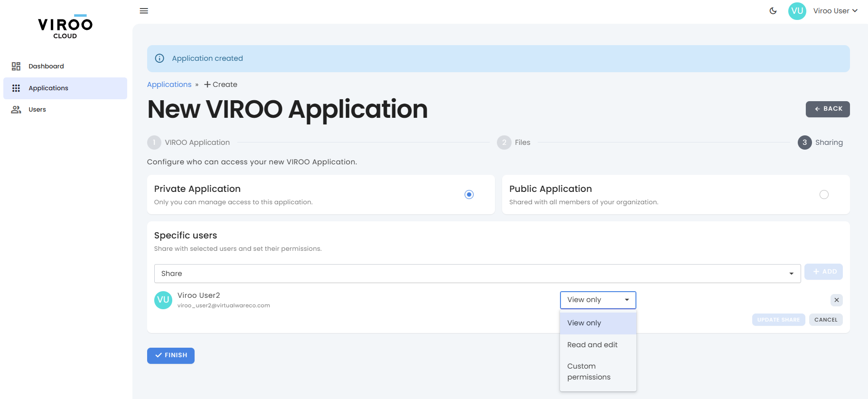The width and height of the screenshot is (868, 399).
Task: Click the Application created message text
Action: coord(207,58)
